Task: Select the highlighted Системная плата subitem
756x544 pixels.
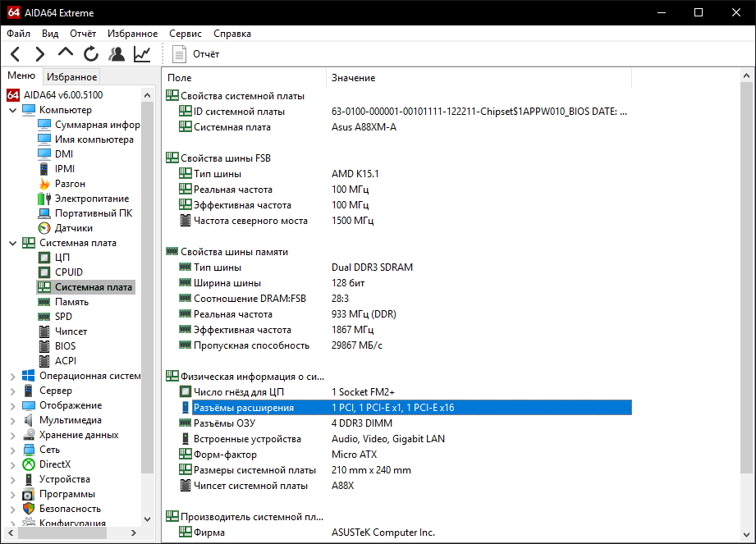Action: point(93,287)
